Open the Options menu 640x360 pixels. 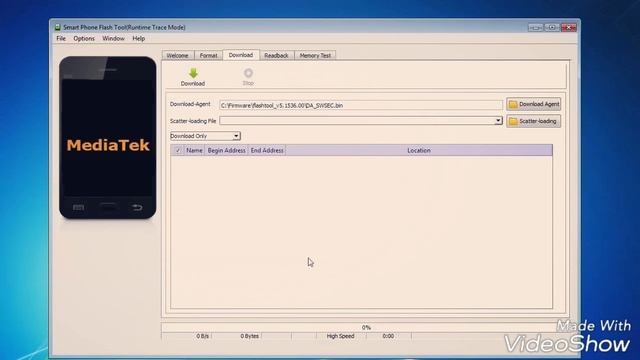[84, 38]
